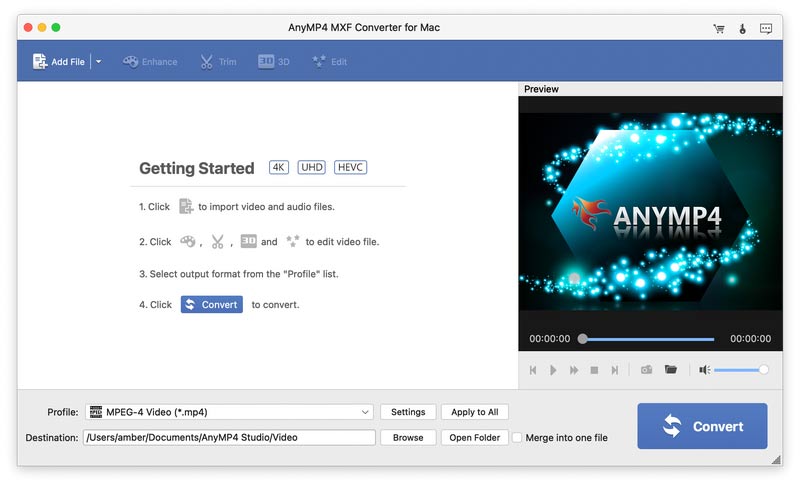Click the register key icon in title bar
Screen dimensions: 800x486
click(742, 29)
